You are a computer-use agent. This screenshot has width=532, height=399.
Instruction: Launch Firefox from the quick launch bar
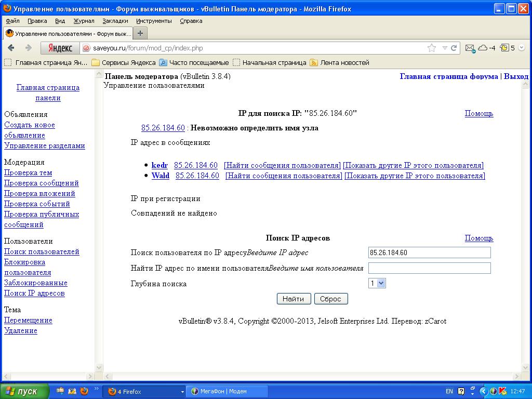pos(84,391)
